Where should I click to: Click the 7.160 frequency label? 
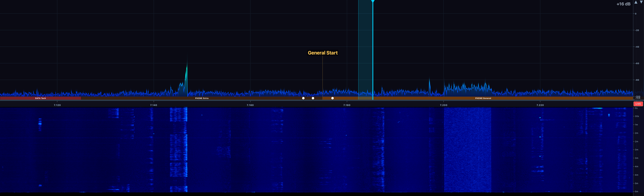coord(250,105)
